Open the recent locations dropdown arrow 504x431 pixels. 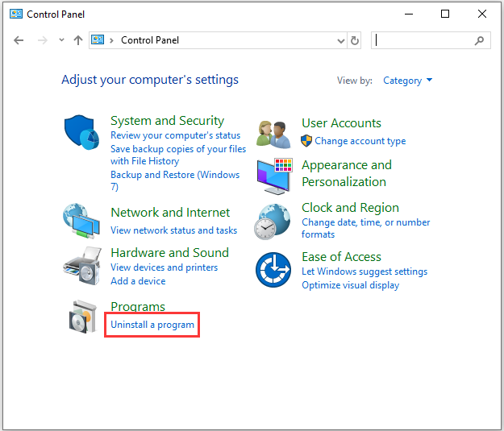coord(61,40)
